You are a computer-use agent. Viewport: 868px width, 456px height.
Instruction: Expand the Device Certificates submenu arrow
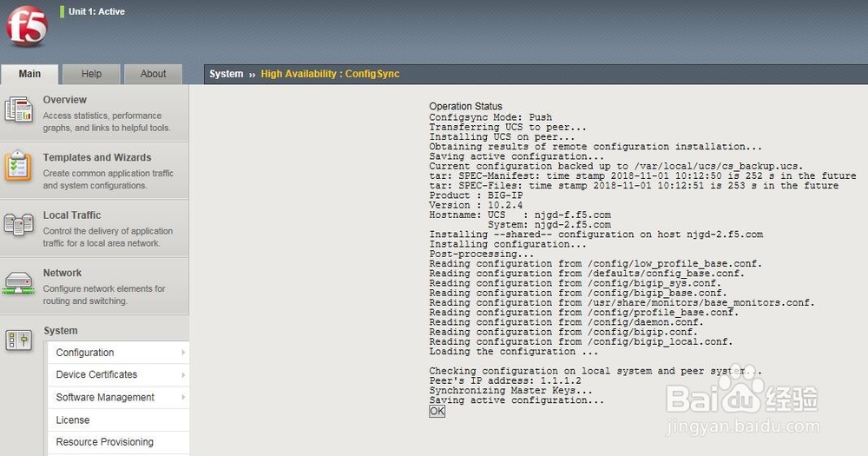183,375
